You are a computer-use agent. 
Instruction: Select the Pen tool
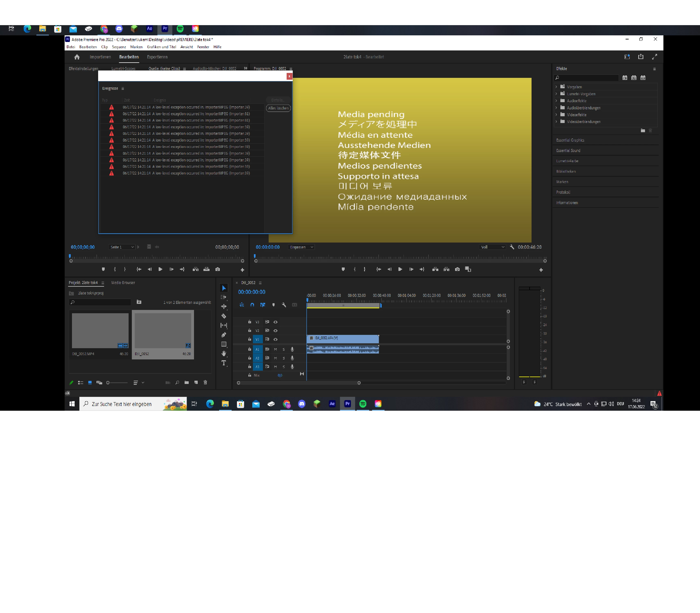coord(223,335)
